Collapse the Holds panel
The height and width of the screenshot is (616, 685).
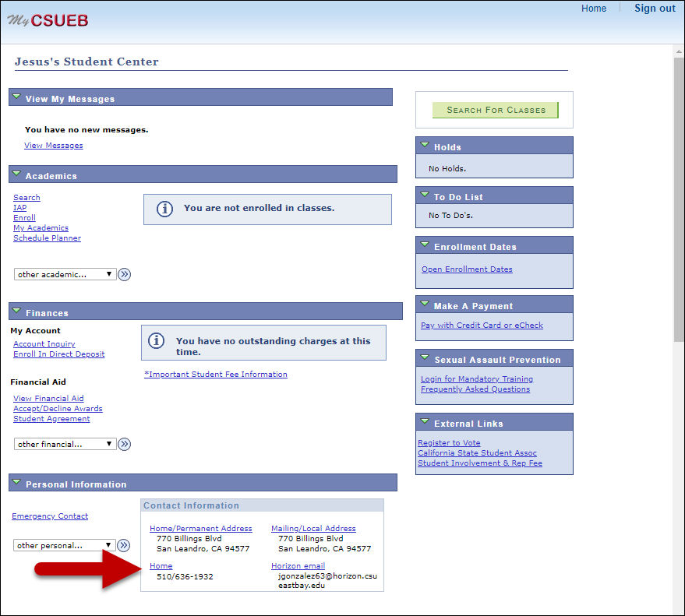coord(425,145)
